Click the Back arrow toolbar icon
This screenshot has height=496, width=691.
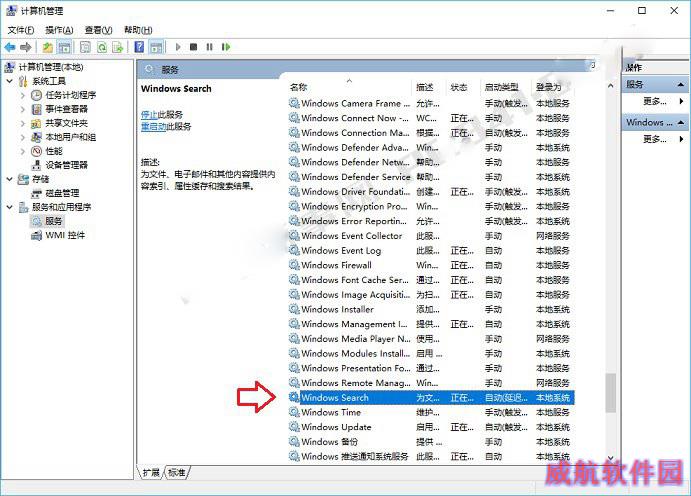[x=10, y=47]
